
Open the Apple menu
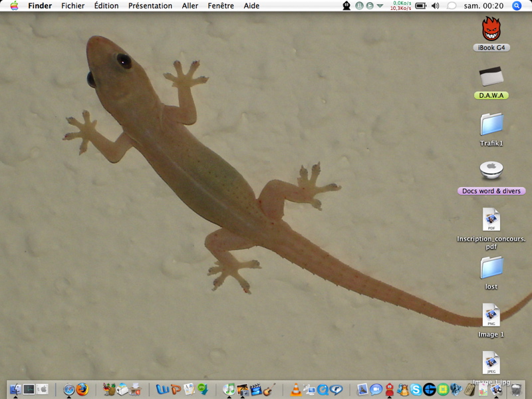pyautogui.click(x=14, y=6)
